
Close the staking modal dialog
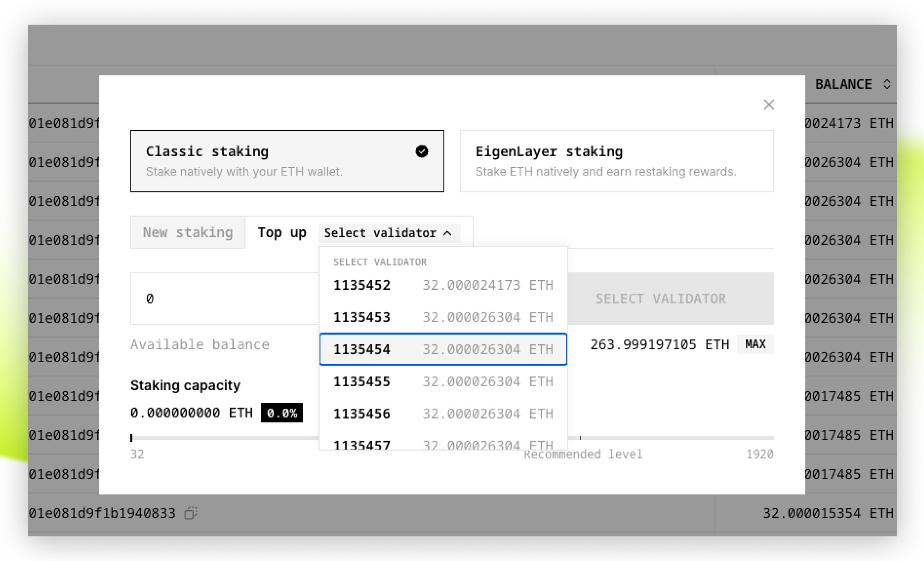tap(768, 105)
